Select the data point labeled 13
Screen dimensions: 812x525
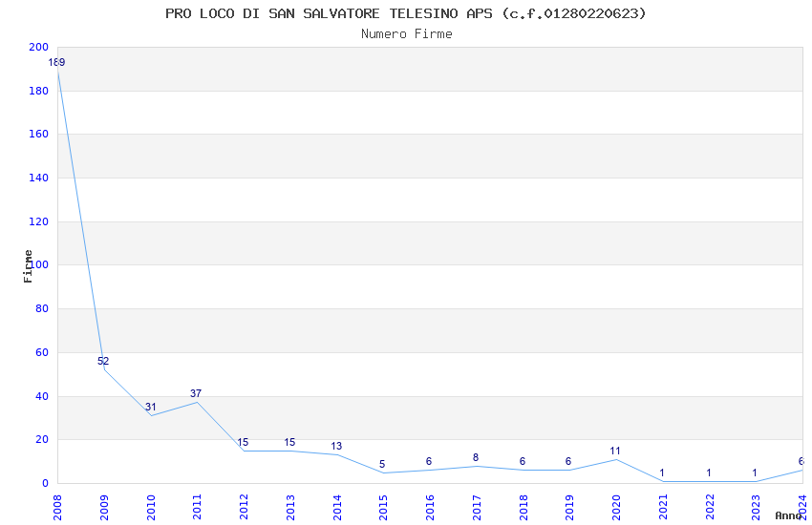point(336,447)
